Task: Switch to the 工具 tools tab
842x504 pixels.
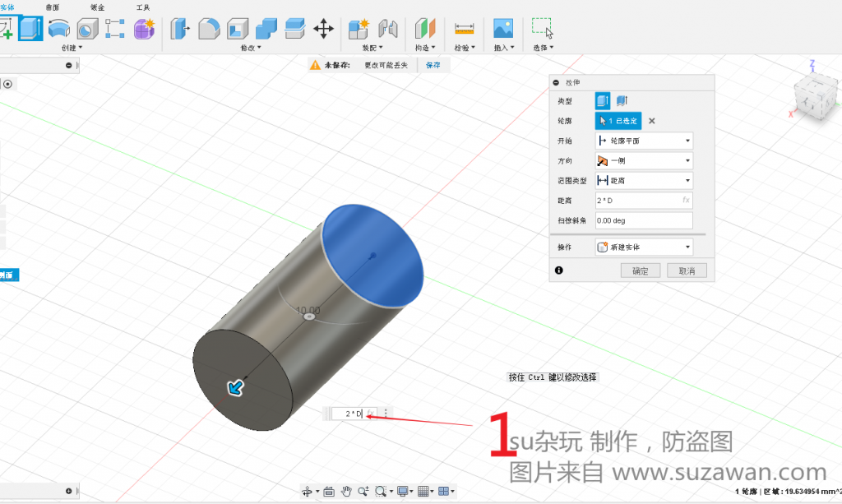Action: point(143,7)
